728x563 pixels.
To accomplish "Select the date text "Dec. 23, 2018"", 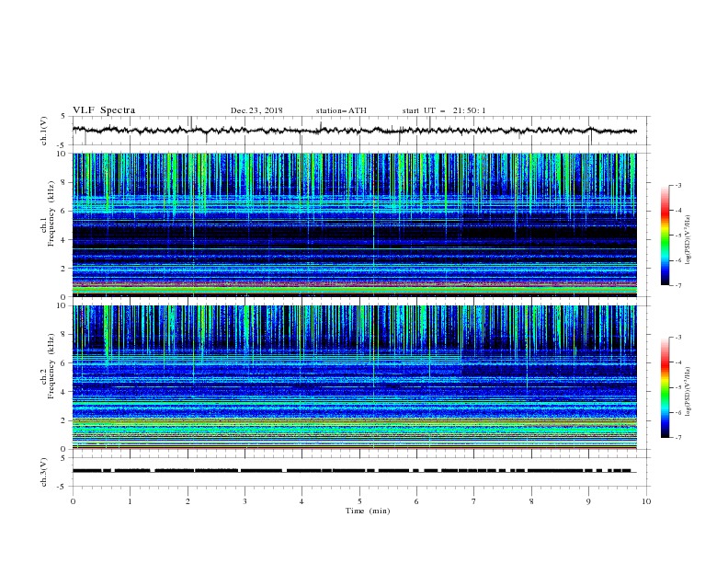I will pyautogui.click(x=256, y=110).
